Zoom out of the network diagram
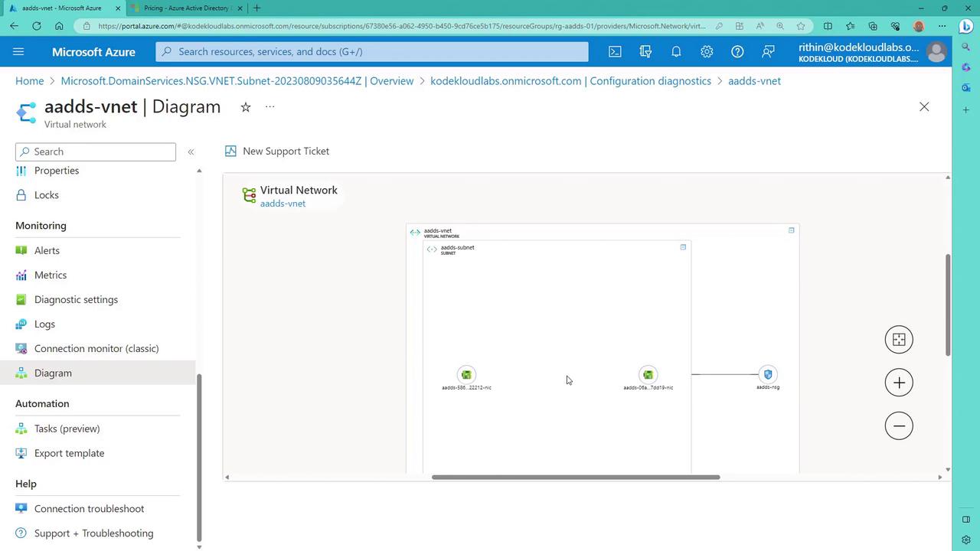 899,425
